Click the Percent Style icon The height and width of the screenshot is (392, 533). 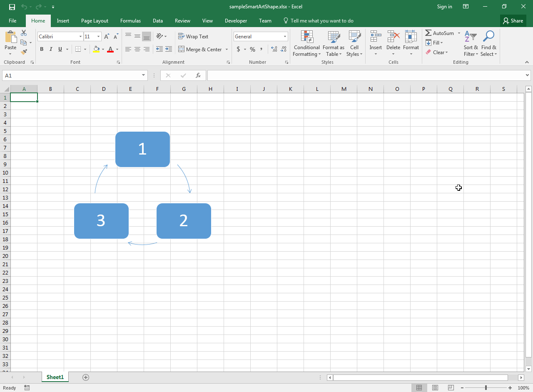coord(252,49)
